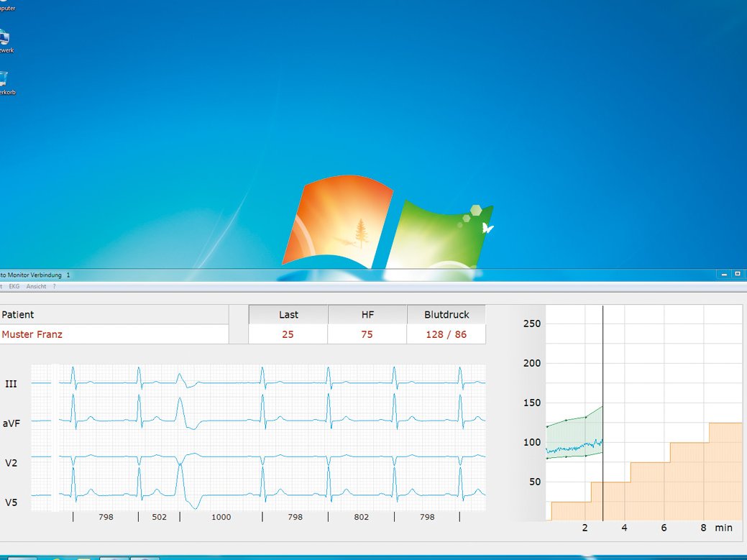Select the Papierkorb recycle bin icon
Viewport: 747px width, 560px height.
click(x=4, y=81)
